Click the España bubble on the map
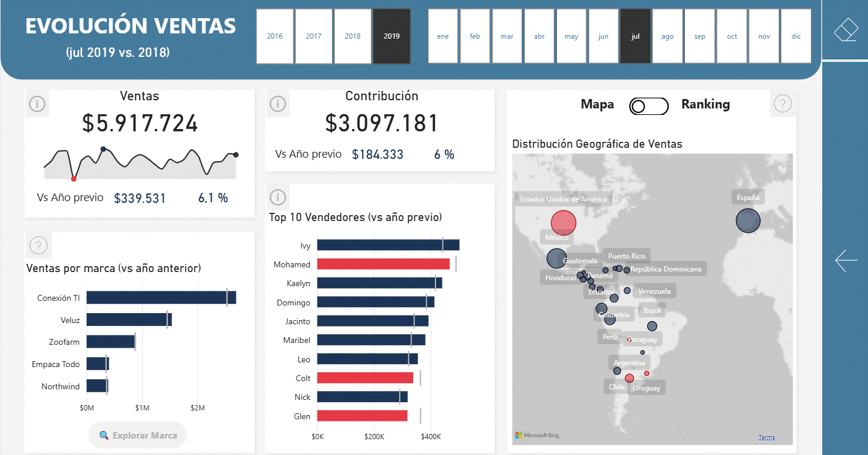The width and height of the screenshot is (868, 455). [x=748, y=220]
